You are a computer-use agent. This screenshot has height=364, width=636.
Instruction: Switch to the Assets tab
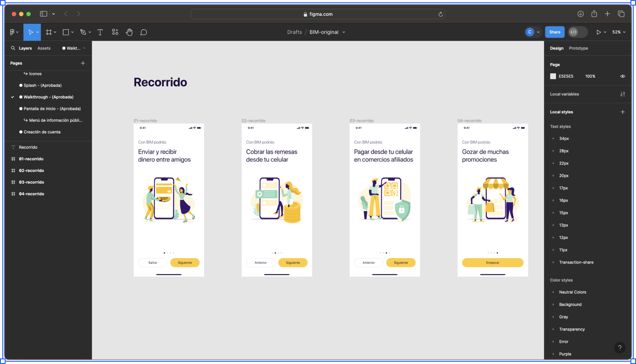[x=44, y=48]
